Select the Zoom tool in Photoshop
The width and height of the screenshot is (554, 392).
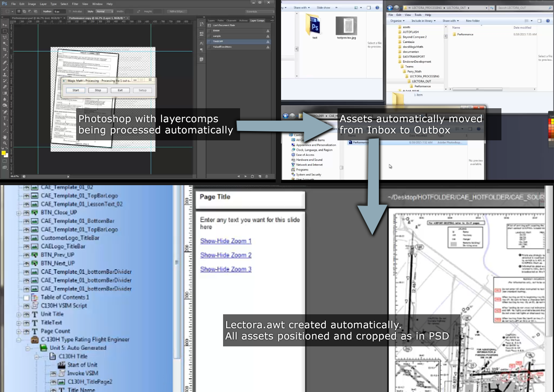(5, 143)
